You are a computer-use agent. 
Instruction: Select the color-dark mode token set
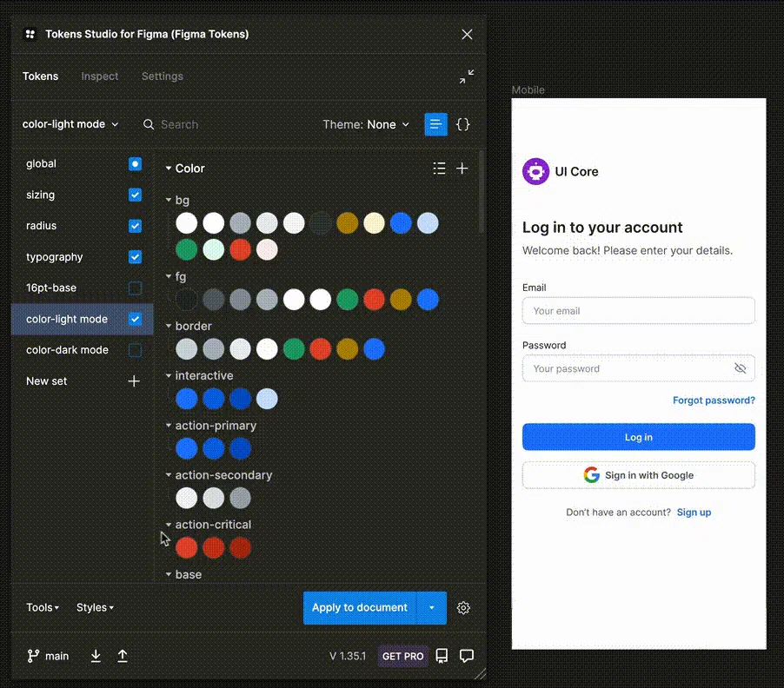point(67,350)
